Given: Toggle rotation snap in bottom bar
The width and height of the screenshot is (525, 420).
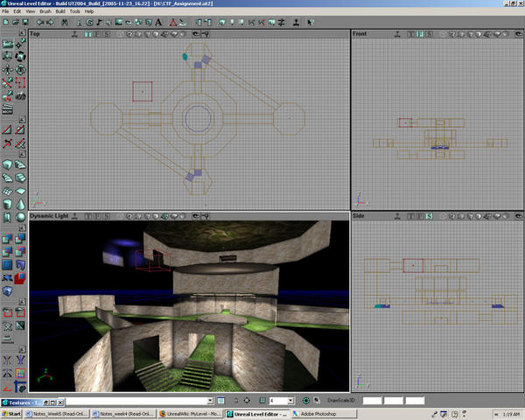Looking at the screenshot, I should click(305, 400).
